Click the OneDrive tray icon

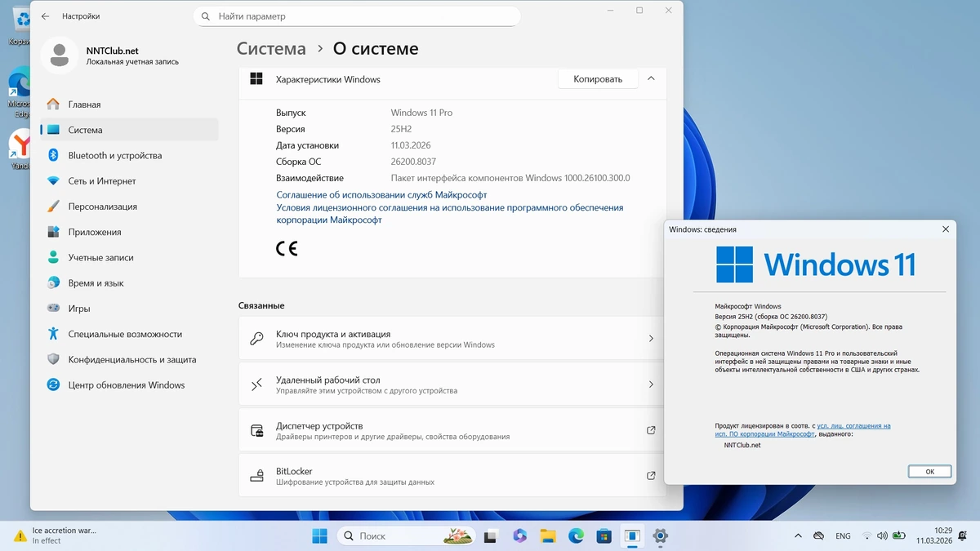click(819, 536)
